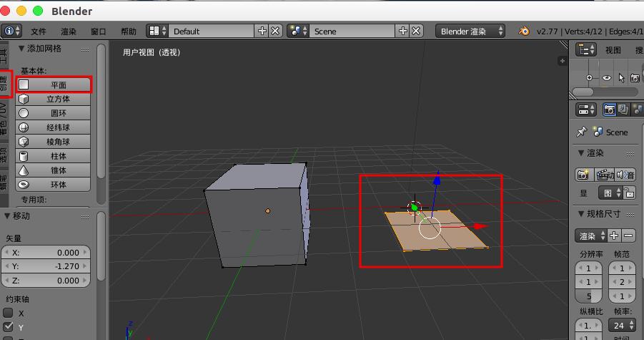The image size is (644, 340).
Task: Expand the 3D view properties plus icon
Action: [x=563, y=61]
